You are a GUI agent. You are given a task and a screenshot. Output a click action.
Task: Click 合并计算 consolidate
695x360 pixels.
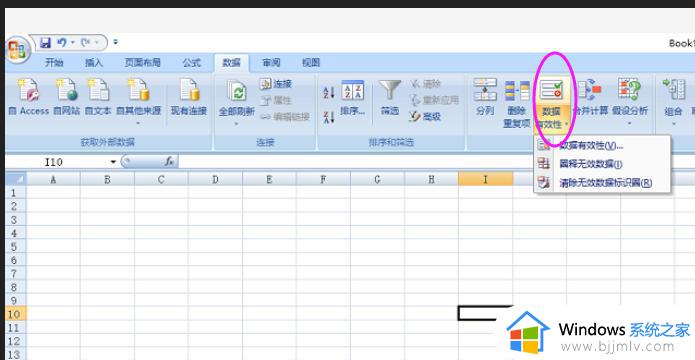tap(590, 98)
